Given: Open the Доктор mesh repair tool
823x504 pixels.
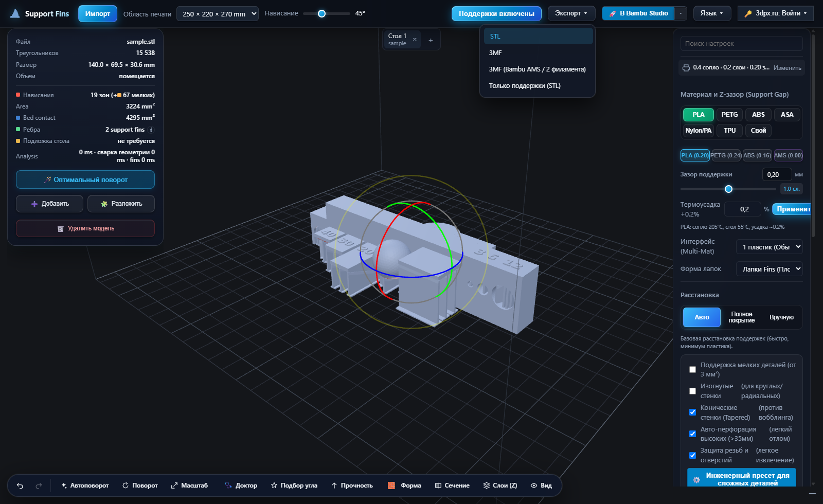Looking at the screenshot, I should tap(241, 485).
